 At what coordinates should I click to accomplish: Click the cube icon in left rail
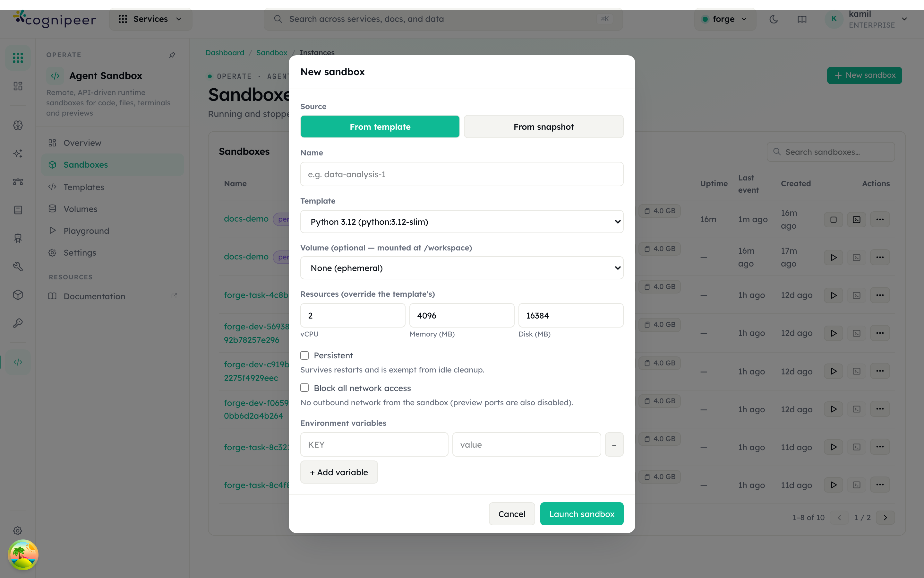click(18, 295)
